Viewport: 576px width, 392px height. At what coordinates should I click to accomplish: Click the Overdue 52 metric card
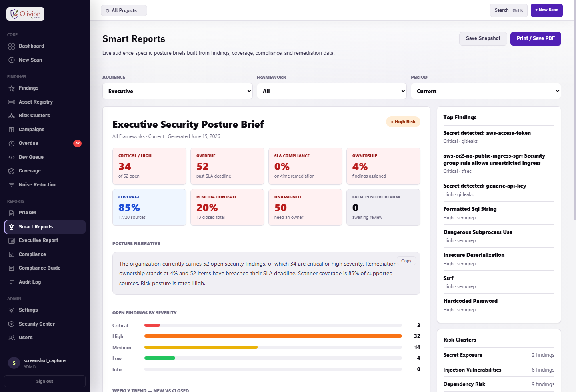(227, 166)
